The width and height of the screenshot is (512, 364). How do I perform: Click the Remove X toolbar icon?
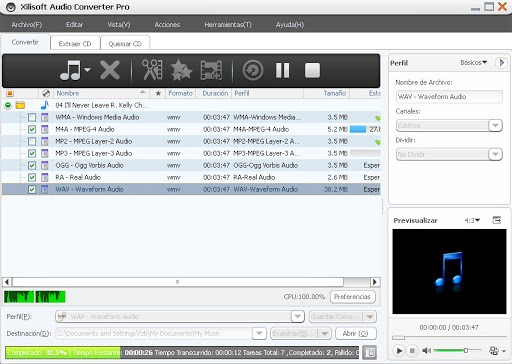tap(110, 70)
